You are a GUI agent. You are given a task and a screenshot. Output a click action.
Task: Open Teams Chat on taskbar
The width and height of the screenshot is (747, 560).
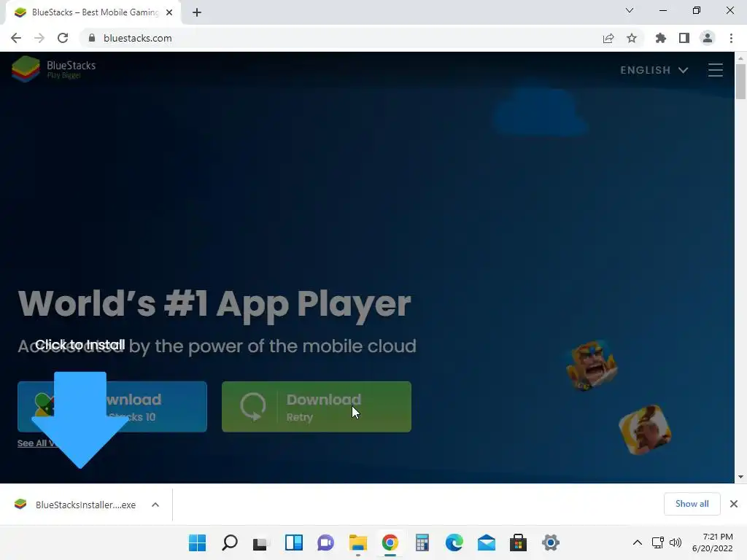(x=326, y=542)
